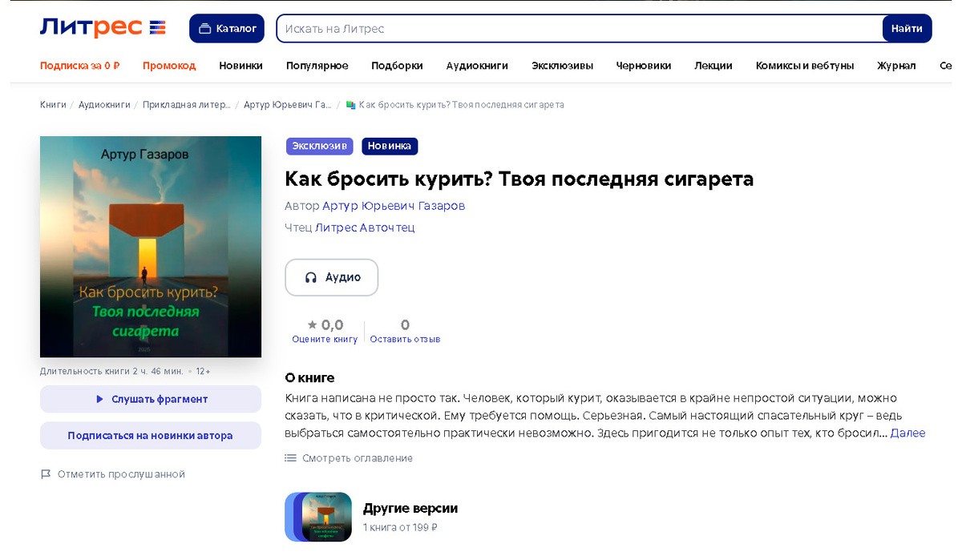Click the book title breadcrumb with icon
Viewport: 962px width, 560px height.
[x=455, y=105]
